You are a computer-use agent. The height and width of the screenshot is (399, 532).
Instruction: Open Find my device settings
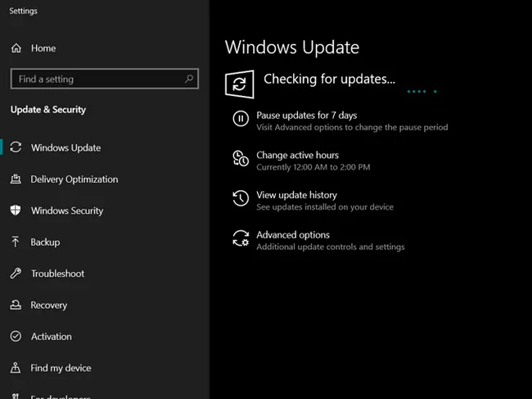[61, 368]
